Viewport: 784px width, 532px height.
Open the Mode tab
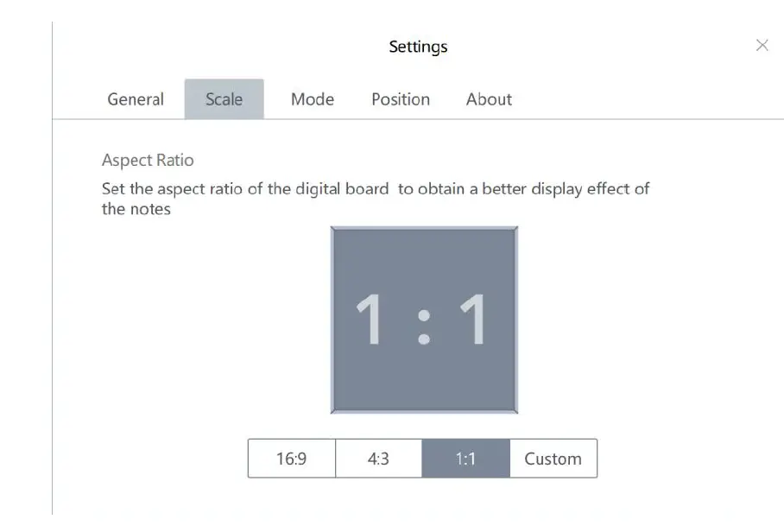point(312,99)
